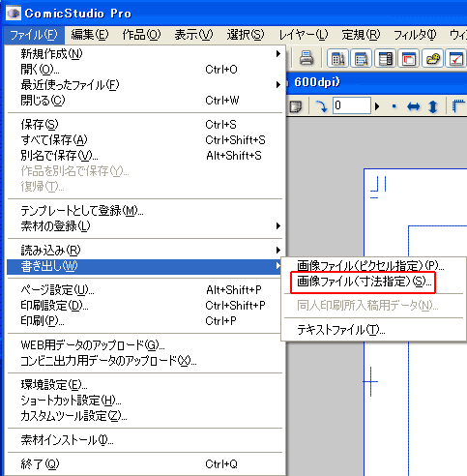Image resolution: width=467 pixels, height=476 pixels.
Task: Open the rotation angle dropdown arrow
Action: (x=377, y=106)
